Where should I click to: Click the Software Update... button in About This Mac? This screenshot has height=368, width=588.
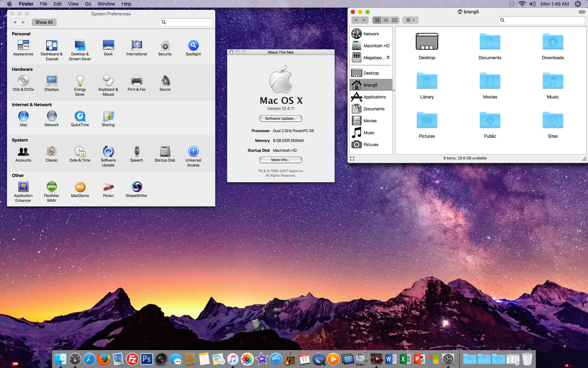tap(281, 118)
